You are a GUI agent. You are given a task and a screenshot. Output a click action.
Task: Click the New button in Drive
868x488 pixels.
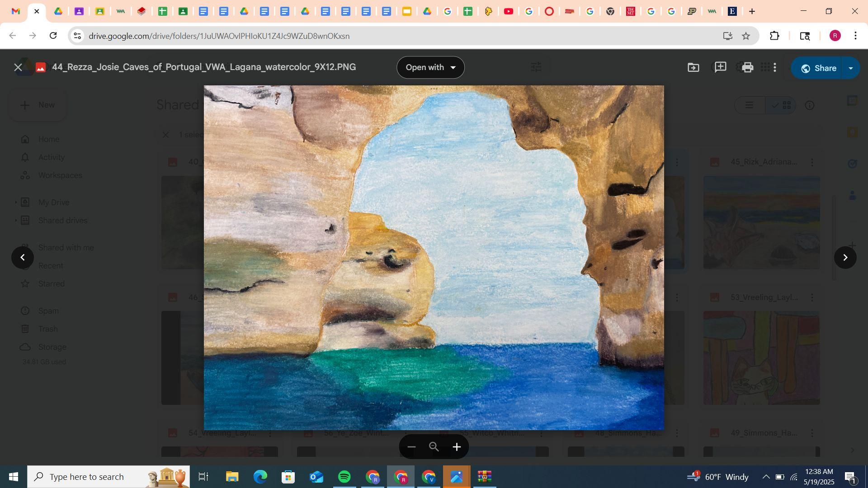click(38, 105)
